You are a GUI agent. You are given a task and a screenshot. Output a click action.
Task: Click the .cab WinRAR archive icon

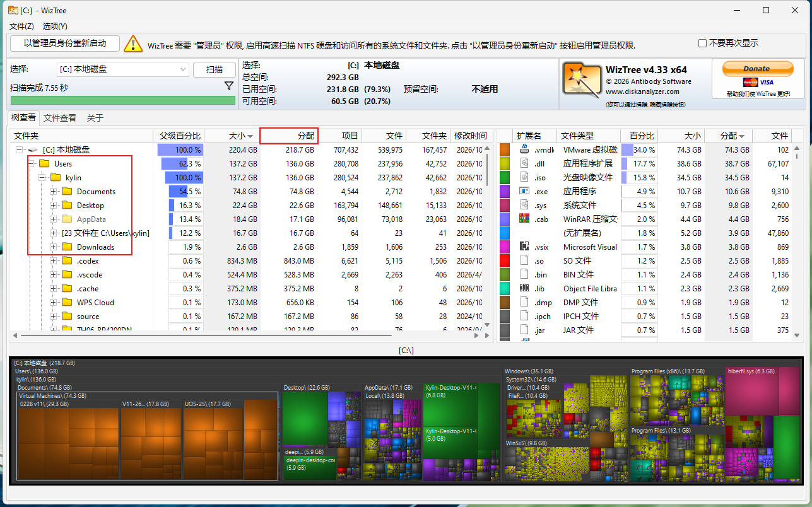(x=524, y=219)
